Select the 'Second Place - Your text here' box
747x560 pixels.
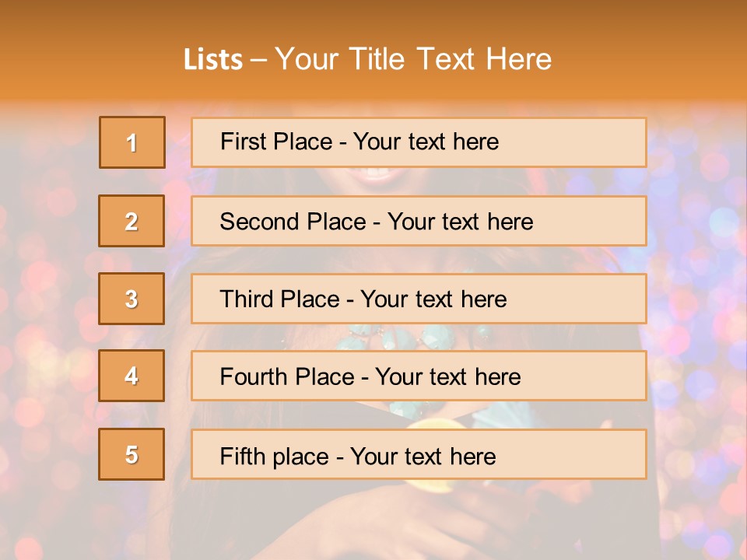click(x=419, y=221)
